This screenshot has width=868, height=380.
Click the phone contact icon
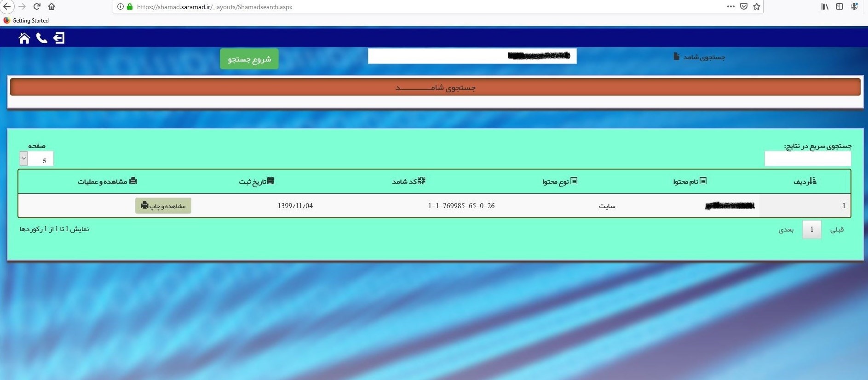(41, 38)
